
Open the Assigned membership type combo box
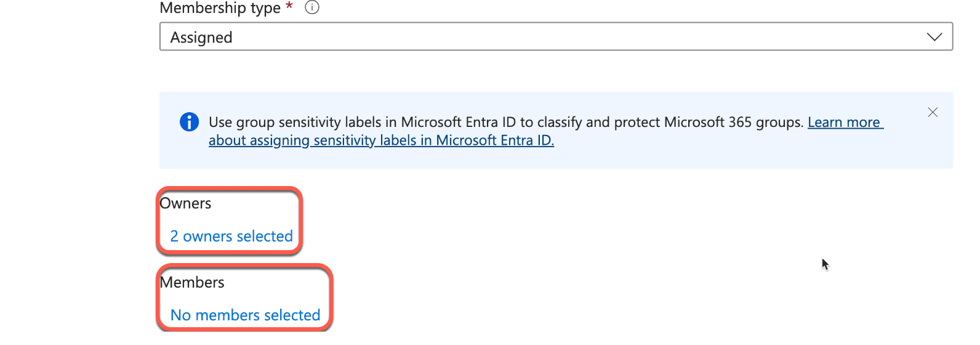click(556, 37)
